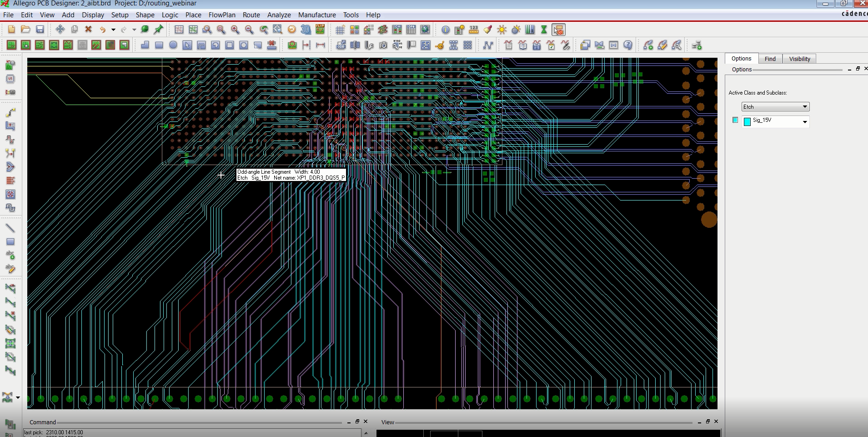
Task: Toggle the dark grid application mode button
Action: pos(110,45)
